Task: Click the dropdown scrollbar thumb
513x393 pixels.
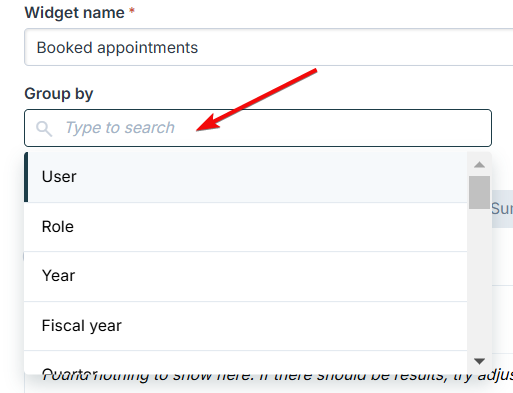Action: point(479,192)
